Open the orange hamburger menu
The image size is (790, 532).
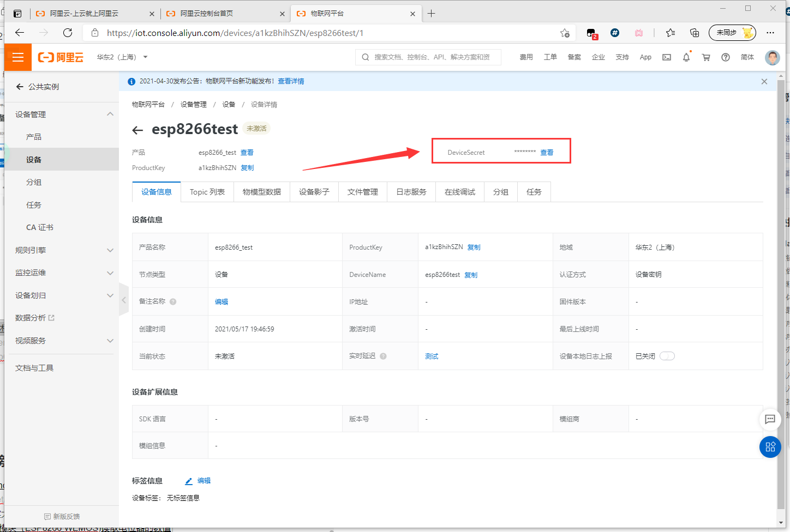pos(18,57)
